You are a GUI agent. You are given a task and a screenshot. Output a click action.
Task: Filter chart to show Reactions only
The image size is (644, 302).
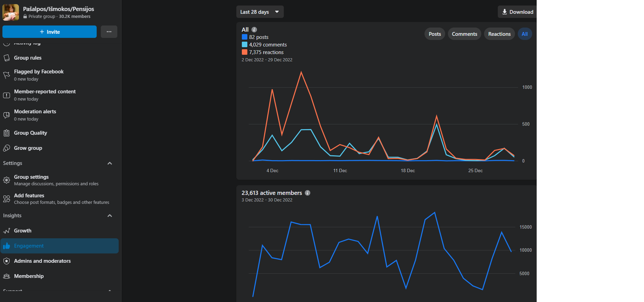[x=499, y=34]
